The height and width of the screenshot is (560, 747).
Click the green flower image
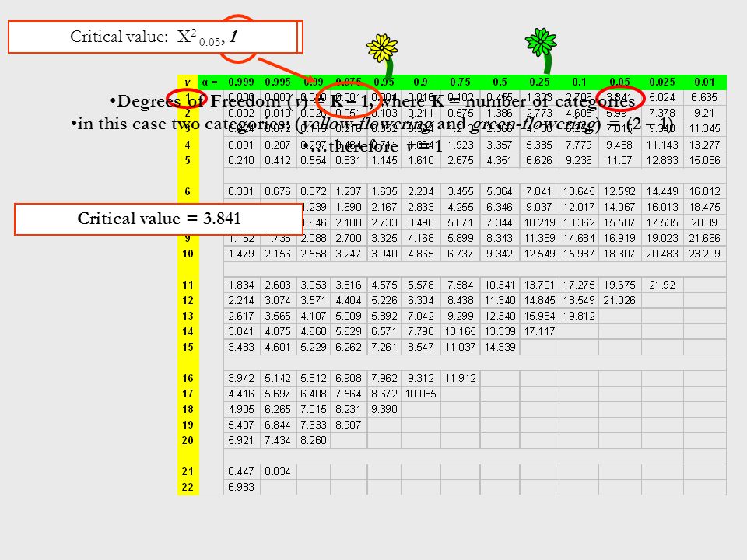click(542, 50)
